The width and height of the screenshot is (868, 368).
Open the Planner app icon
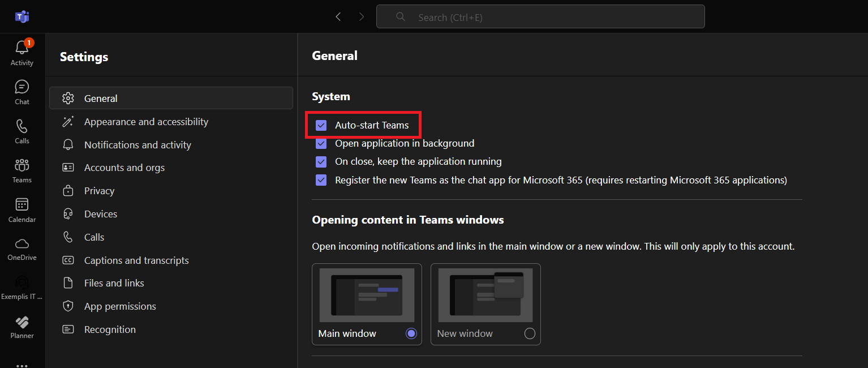22,322
